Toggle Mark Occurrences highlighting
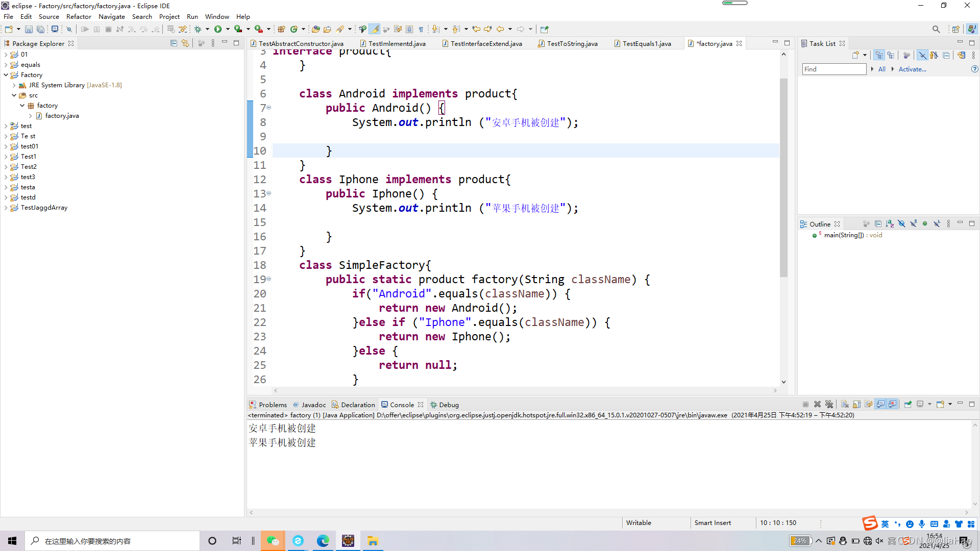Viewport: 980px width, 551px height. (x=375, y=29)
